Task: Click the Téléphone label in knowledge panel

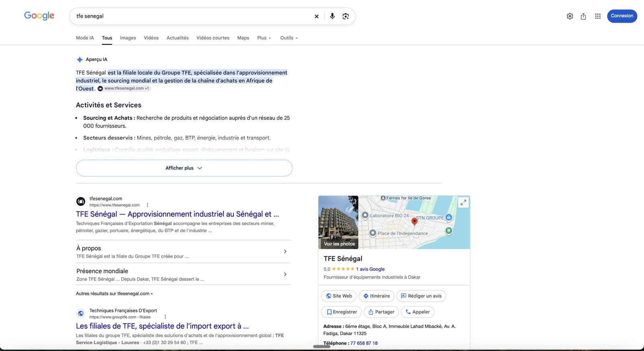Action: click(336, 343)
